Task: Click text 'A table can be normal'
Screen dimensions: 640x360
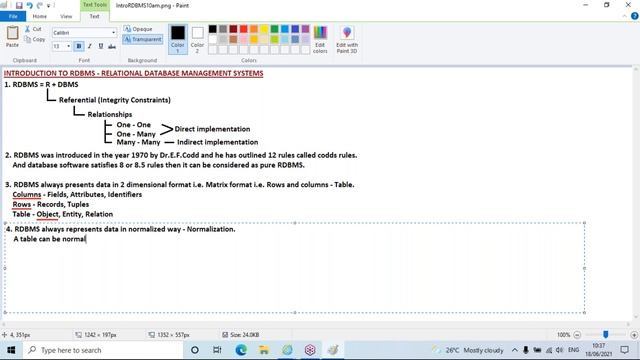Action: [49, 239]
